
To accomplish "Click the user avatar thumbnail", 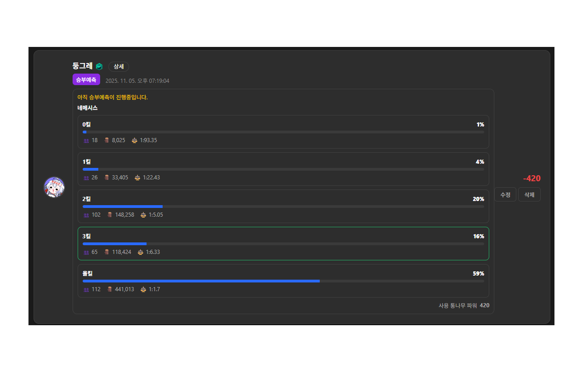I will tap(54, 187).
